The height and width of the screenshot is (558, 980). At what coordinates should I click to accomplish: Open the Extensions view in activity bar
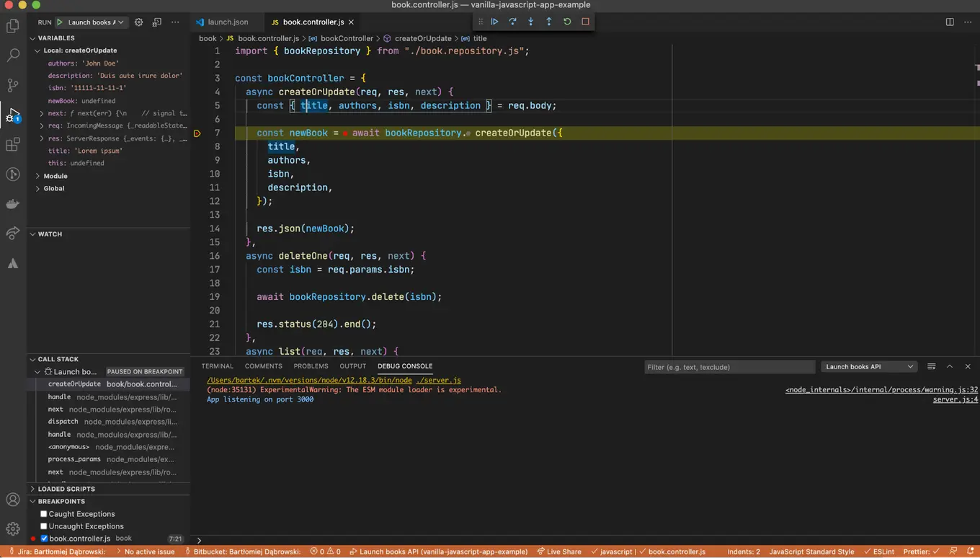pos(12,144)
